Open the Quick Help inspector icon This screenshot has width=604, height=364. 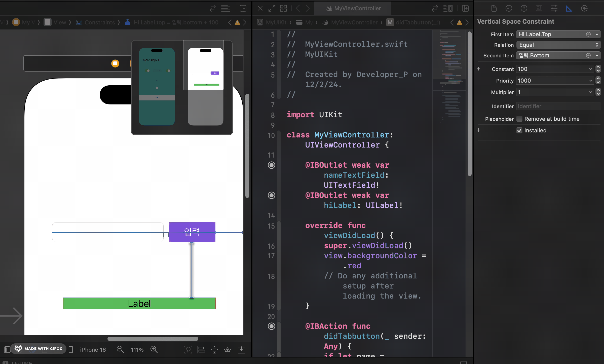[x=524, y=9]
